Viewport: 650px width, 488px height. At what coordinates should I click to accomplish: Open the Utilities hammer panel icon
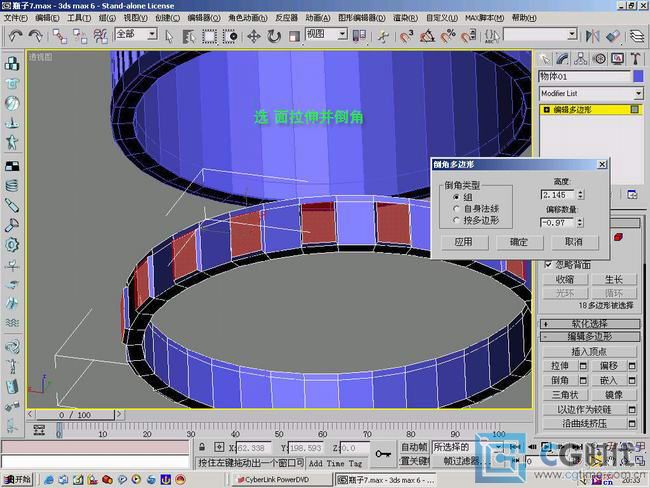coord(635,59)
